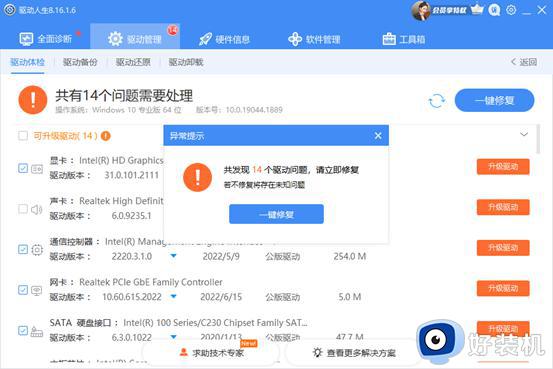Click the 6.0.9235.1 driver version text

[132, 216]
